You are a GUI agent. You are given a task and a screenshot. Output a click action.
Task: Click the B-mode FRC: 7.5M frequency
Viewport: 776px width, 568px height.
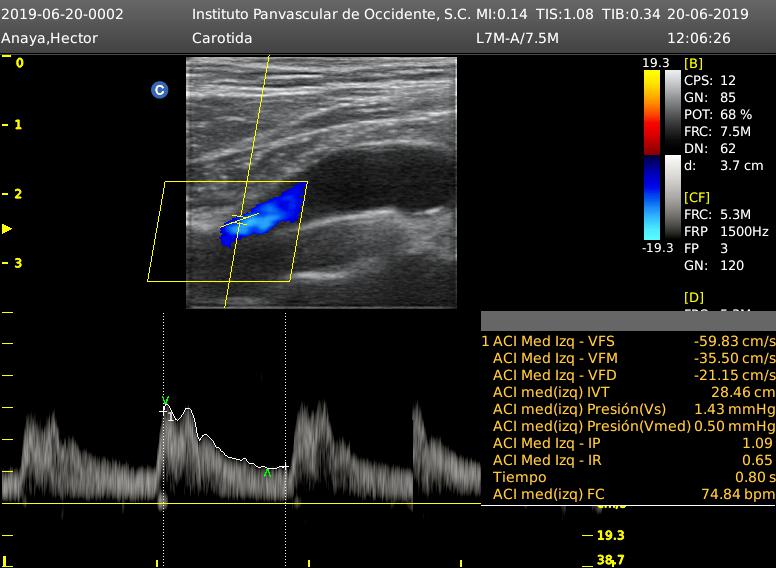(718, 132)
